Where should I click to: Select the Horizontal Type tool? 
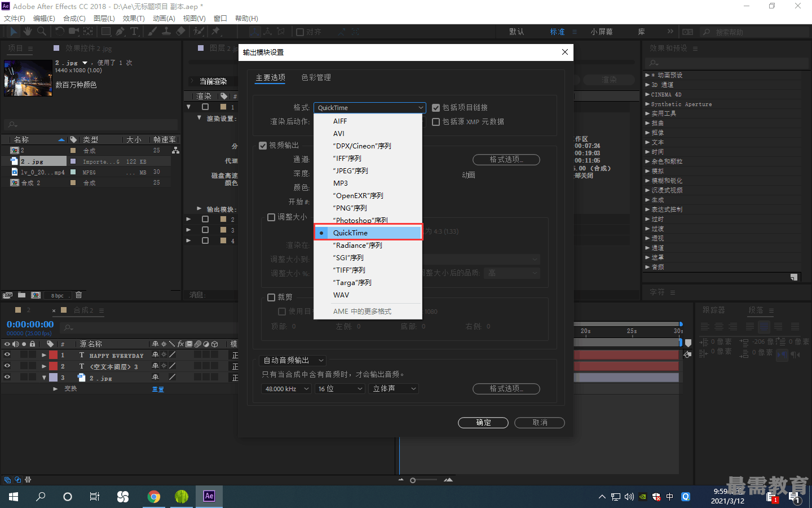point(134,32)
